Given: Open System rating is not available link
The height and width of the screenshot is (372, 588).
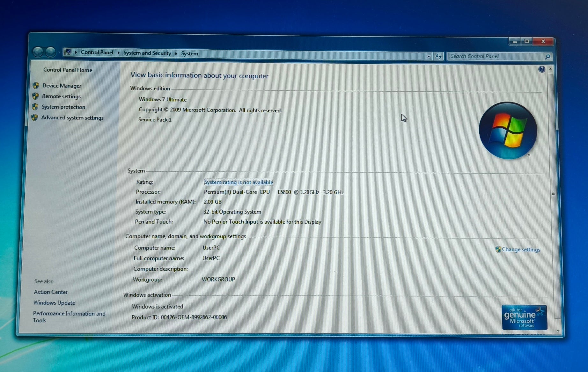Looking at the screenshot, I should (x=239, y=182).
